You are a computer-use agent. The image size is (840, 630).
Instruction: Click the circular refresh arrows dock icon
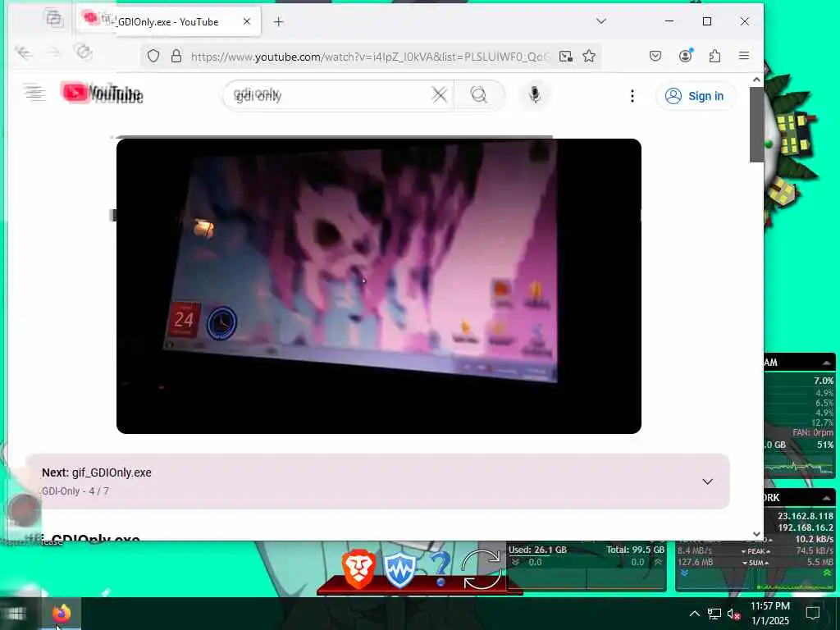point(481,569)
